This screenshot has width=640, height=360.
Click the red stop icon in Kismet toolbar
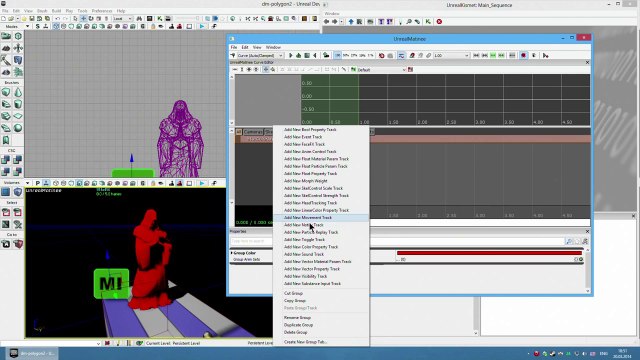(439, 22)
